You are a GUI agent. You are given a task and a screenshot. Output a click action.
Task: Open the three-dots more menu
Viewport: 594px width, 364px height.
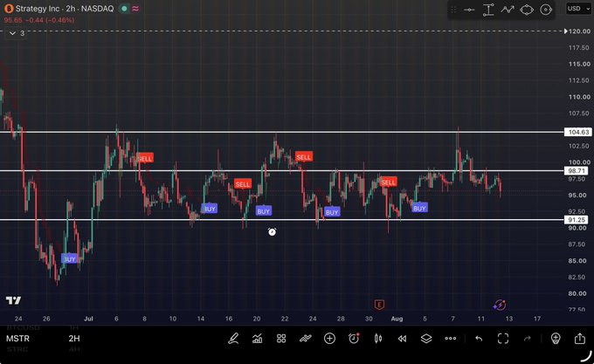[x=451, y=339]
